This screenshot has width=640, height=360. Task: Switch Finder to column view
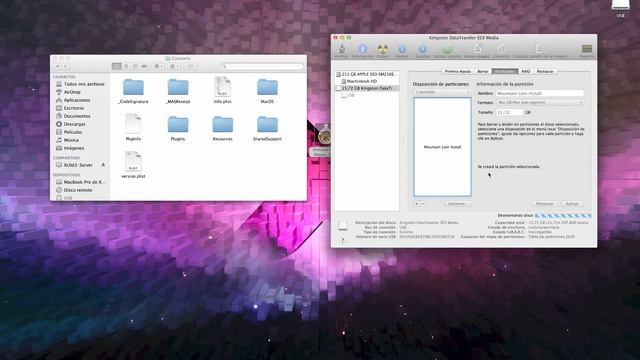(x=135, y=66)
